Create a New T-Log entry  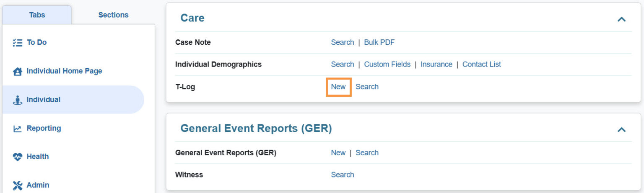(x=338, y=87)
